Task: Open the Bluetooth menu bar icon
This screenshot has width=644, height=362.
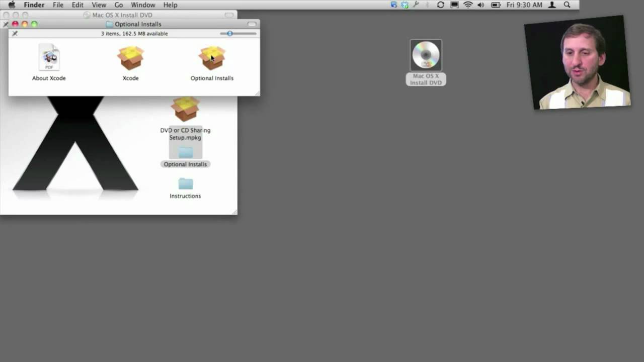Action: 428,5
